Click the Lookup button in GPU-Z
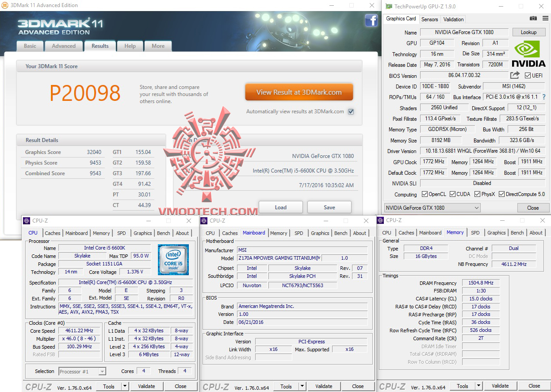 point(529,32)
